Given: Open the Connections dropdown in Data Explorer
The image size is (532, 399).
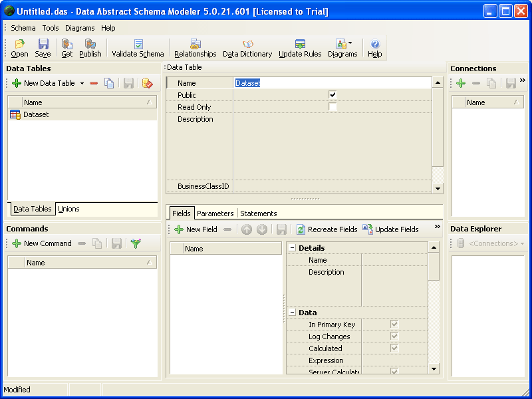Looking at the screenshot, I should coord(497,243).
